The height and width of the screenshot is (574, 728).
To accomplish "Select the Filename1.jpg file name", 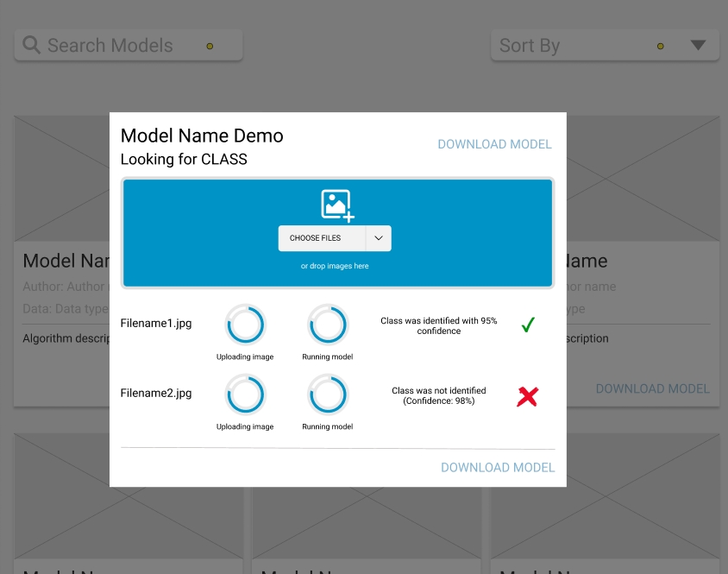I will point(156,324).
